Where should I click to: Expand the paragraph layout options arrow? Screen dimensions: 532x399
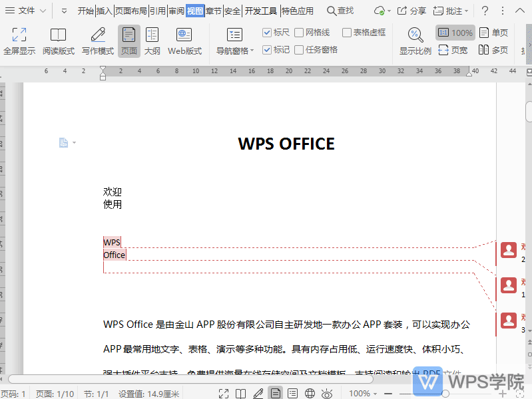coord(74,143)
